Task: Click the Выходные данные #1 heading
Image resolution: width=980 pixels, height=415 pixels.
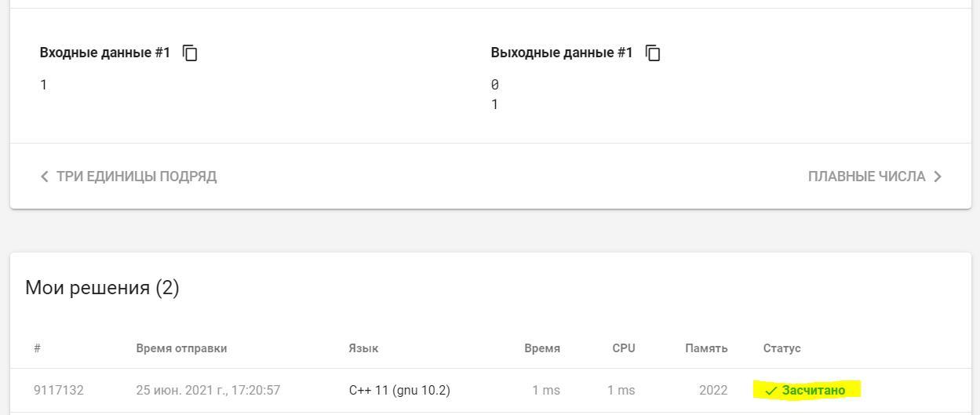Action: pos(561,53)
